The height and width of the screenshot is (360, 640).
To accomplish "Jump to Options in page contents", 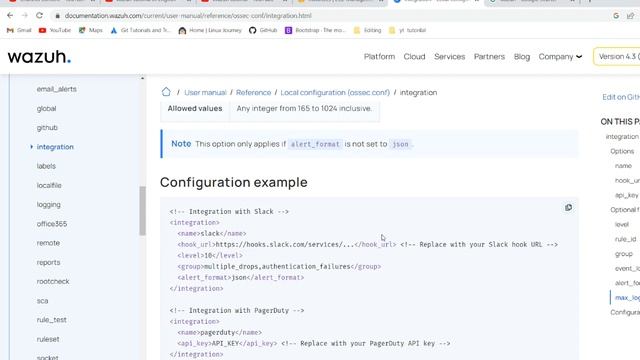I will click(x=622, y=151).
